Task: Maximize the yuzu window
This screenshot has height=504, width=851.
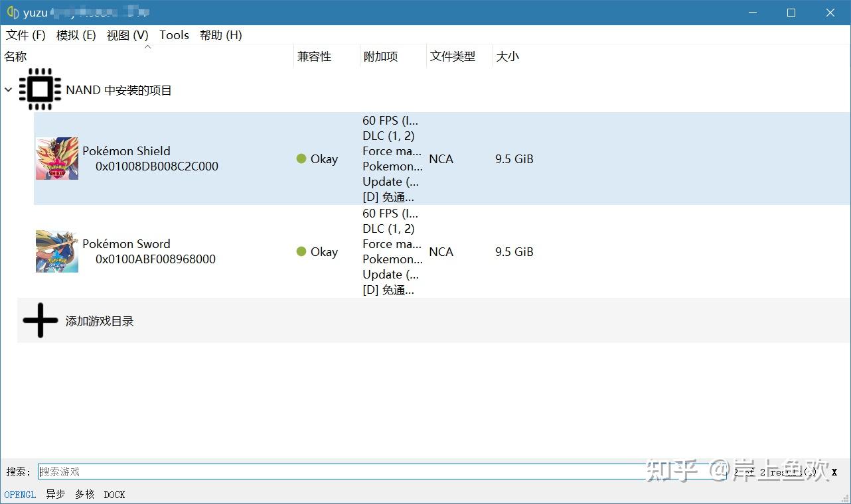Action: (791, 13)
